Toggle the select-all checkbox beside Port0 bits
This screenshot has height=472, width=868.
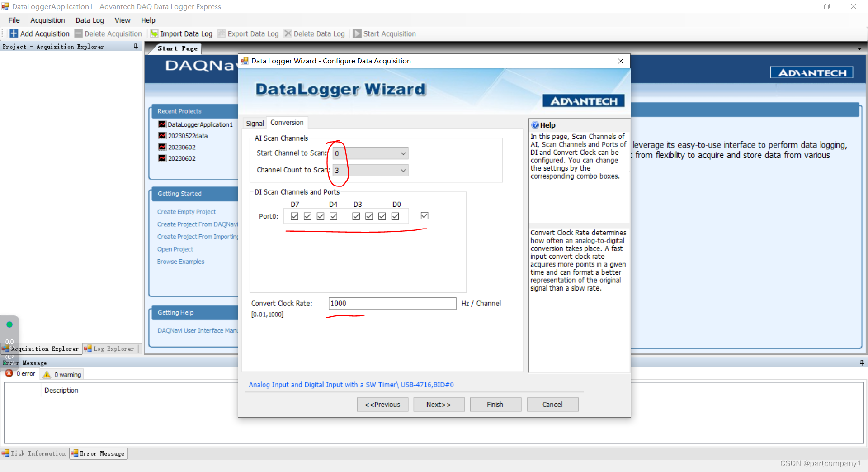(x=425, y=216)
